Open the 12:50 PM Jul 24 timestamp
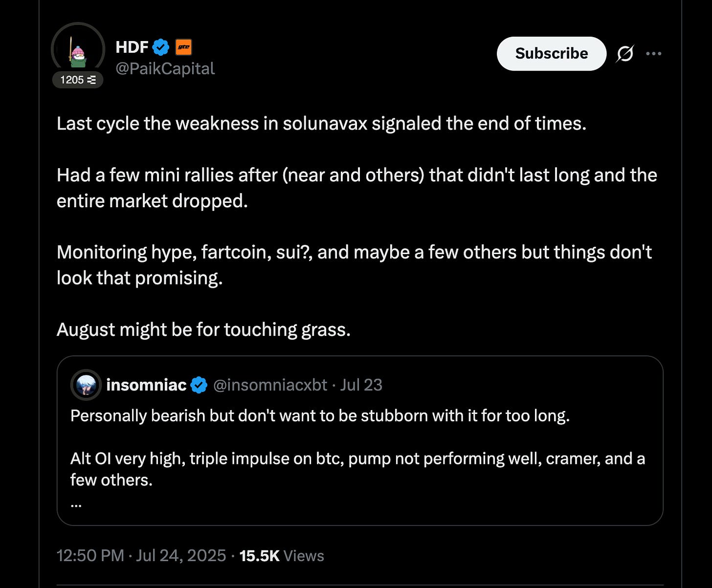Screen dimensions: 712x588 (x=141, y=556)
